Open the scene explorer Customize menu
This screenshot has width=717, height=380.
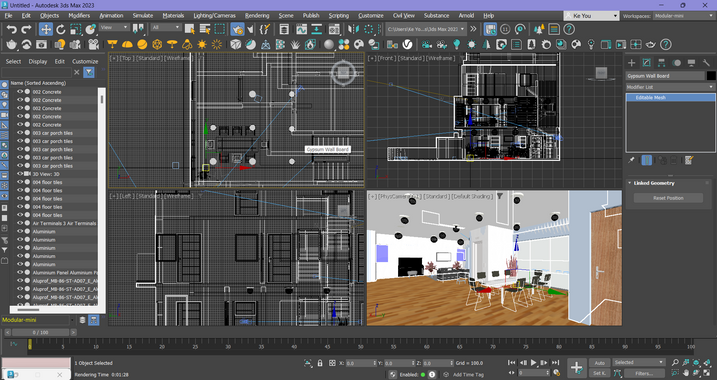point(85,61)
